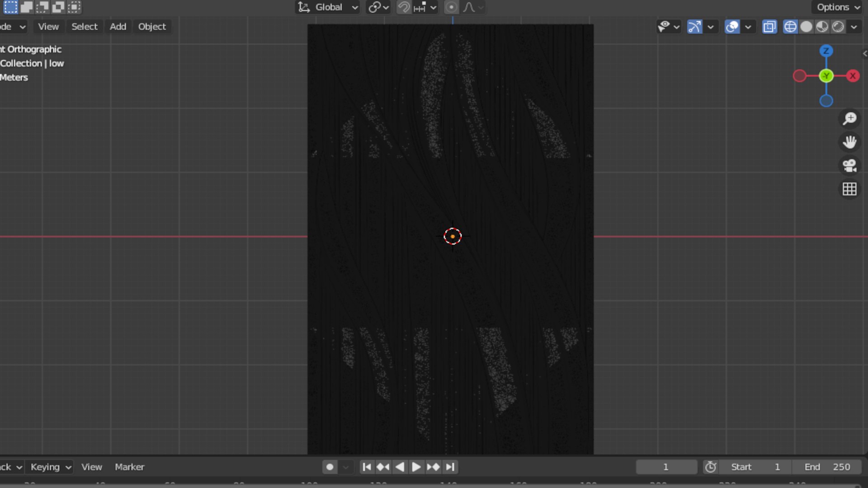Open Object visibility and selectability popover
The width and height of the screenshot is (868, 488).
[x=669, y=27]
